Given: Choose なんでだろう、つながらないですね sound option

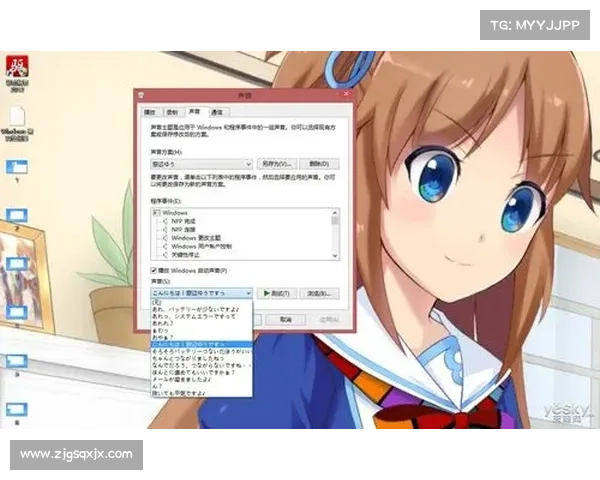Looking at the screenshot, I should [x=201, y=365].
